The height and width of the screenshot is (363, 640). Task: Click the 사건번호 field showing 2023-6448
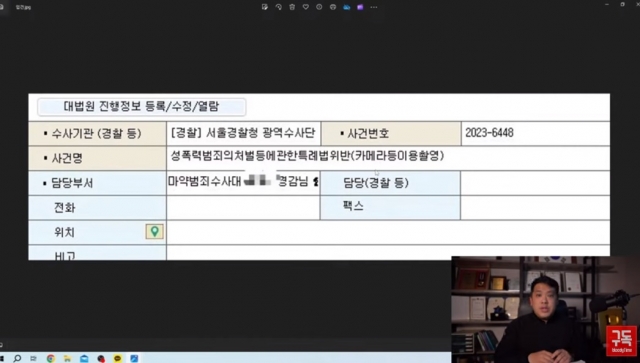tap(536, 133)
